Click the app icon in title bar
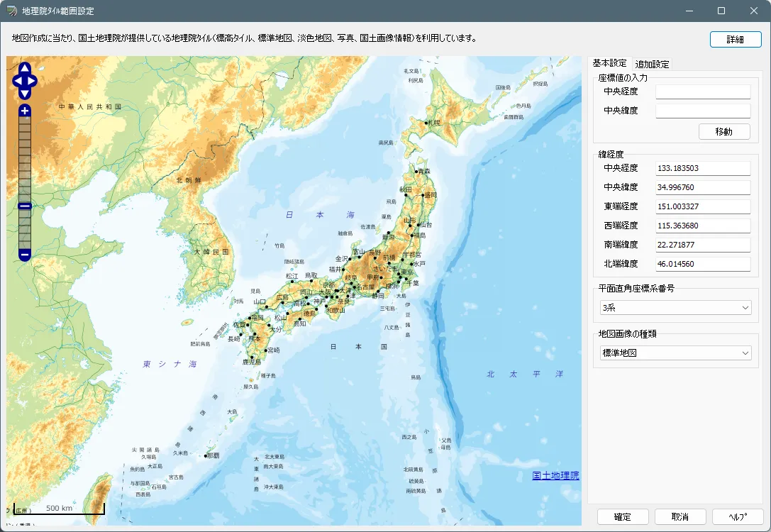The height and width of the screenshot is (532, 771). point(11,11)
